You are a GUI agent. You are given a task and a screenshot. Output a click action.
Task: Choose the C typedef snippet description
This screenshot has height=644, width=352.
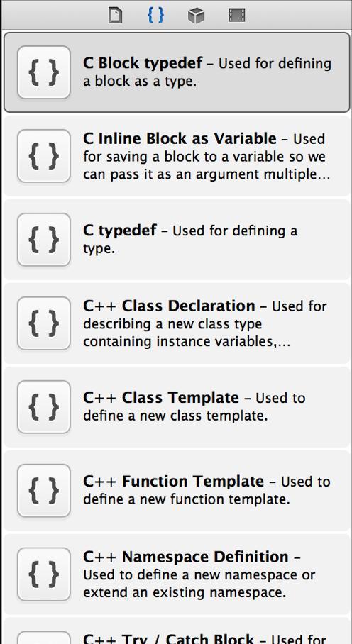(x=190, y=240)
